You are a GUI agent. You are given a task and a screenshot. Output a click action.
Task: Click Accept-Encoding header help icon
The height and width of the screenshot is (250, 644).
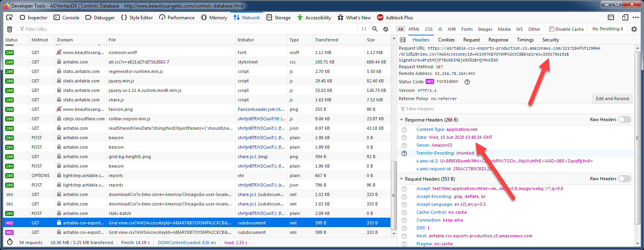tap(404, 197)
